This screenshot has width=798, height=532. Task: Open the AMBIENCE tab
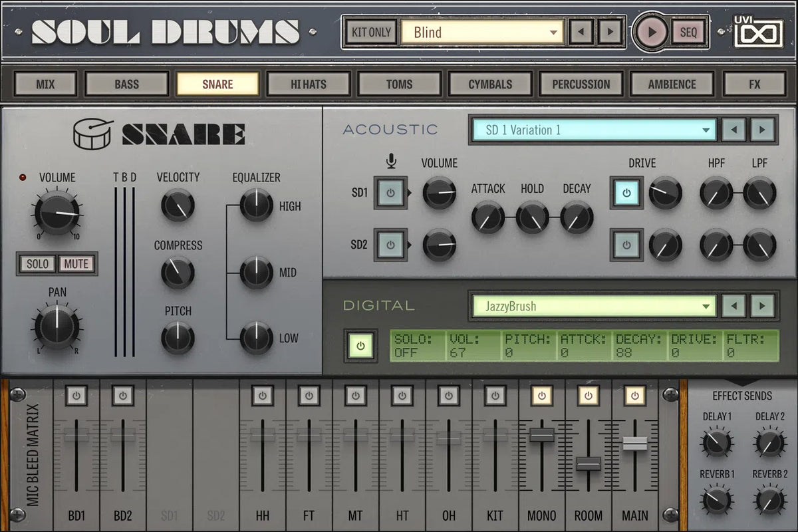(x=672, y=84)
